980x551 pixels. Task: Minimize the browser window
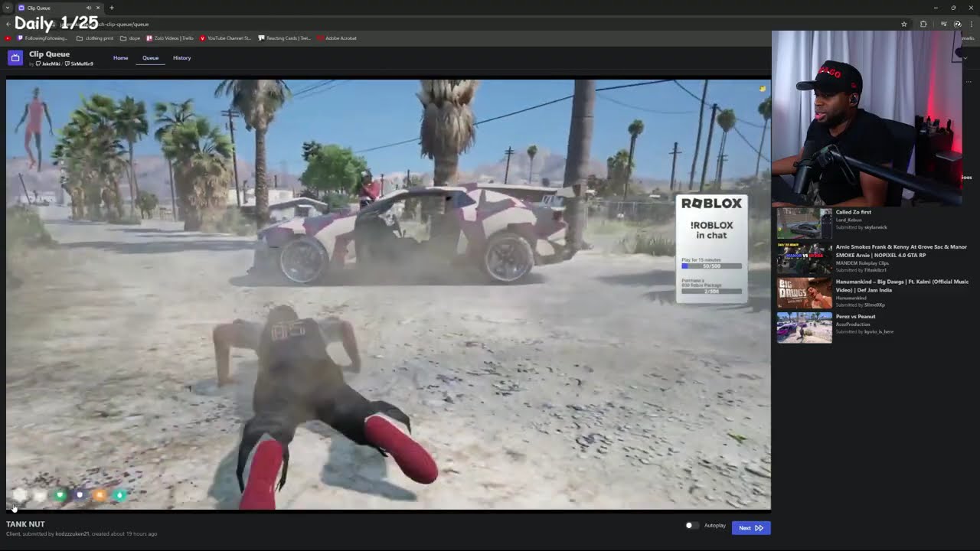pyautogui.click(x=936, y=8)
